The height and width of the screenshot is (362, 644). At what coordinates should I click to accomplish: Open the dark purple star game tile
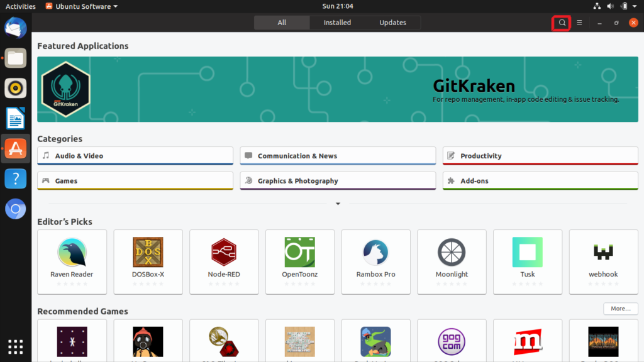72,341
